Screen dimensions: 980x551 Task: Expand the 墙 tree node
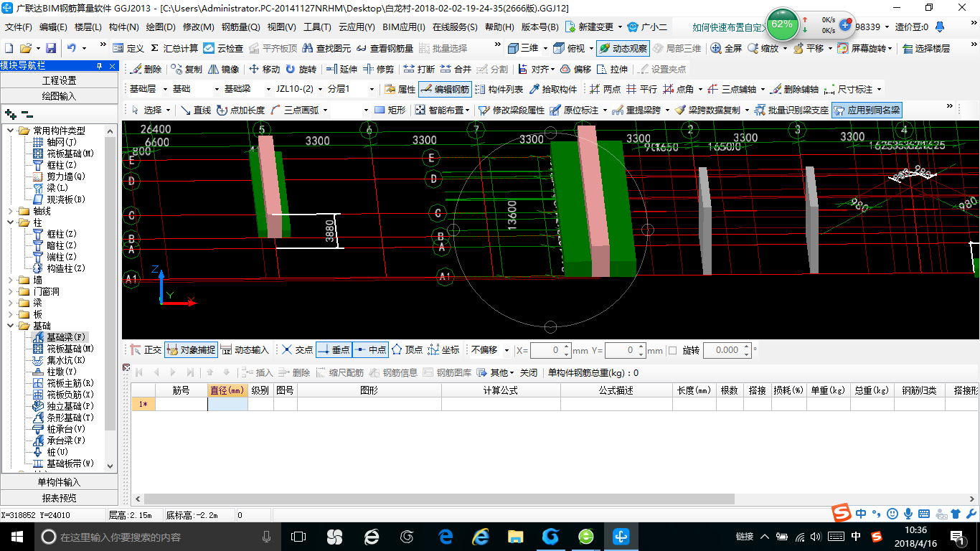point(10,280)
